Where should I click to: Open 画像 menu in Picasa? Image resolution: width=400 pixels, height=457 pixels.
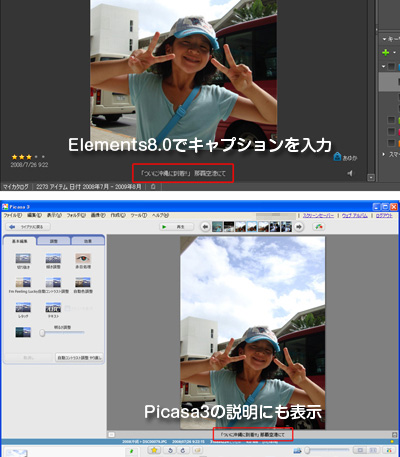click(x=98, y=215)
